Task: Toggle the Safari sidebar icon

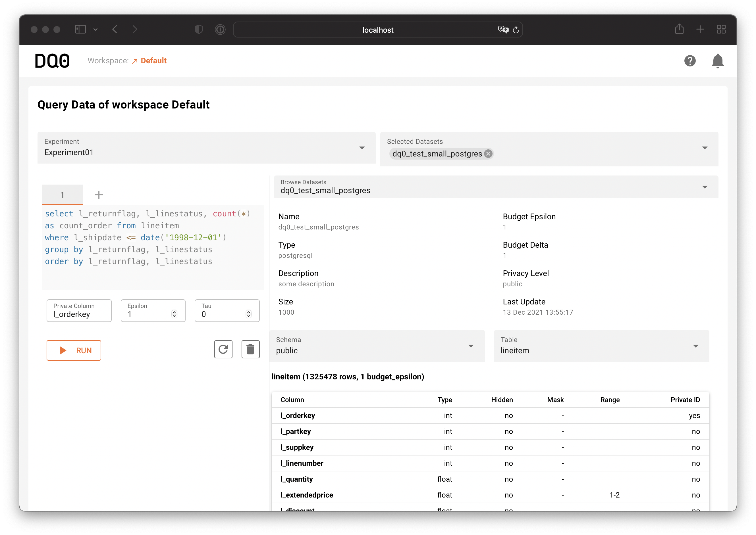Action: [x=80, y=29]
